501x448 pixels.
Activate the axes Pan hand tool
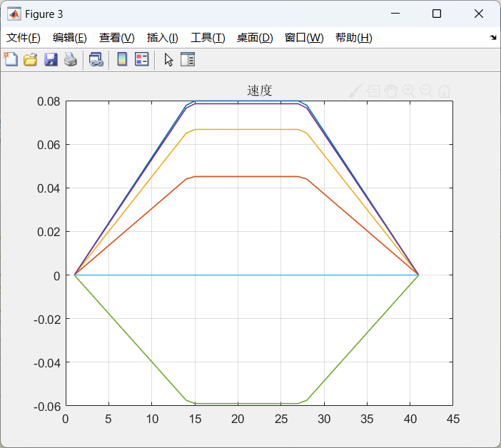(391, 91)
